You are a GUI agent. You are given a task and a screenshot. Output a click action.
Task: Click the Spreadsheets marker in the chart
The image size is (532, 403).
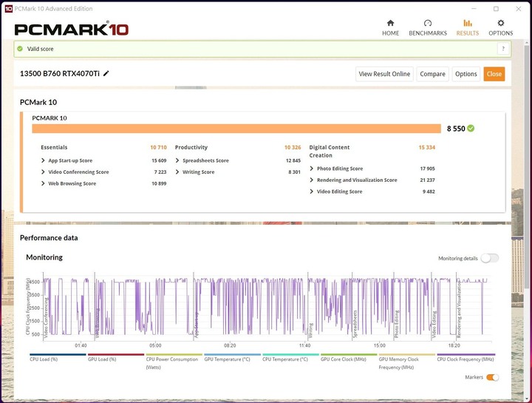[355, 324]
